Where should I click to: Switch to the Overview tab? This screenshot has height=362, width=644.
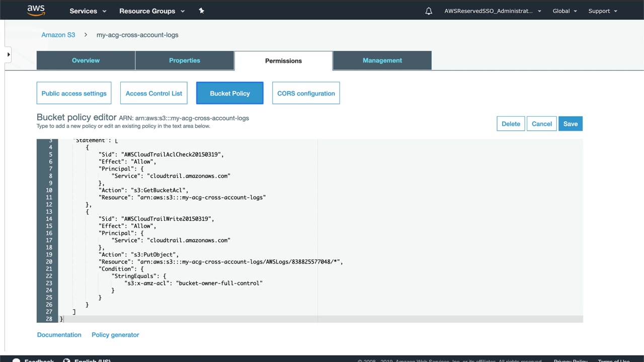(86, 60)
